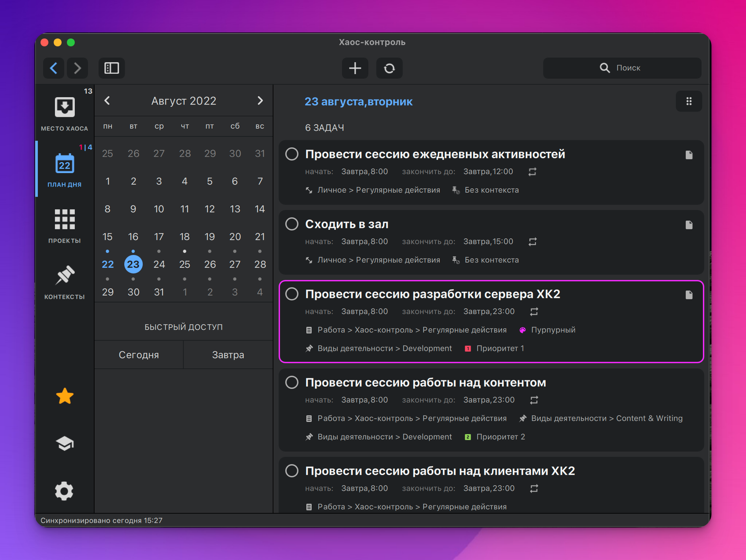Open the Контексты pin icon
Screen dimensions: 746x560
point(64,276)
